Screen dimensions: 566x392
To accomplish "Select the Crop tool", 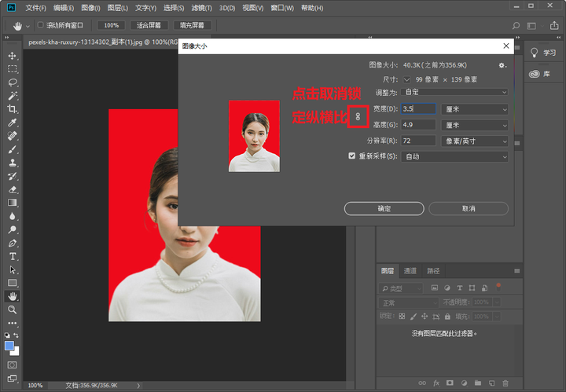I will tap(13, 109).
